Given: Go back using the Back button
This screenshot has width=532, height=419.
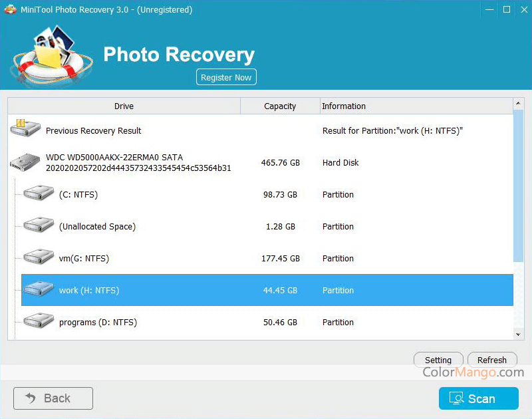Looking at the screenshot, I should click(x=53, y=398).
